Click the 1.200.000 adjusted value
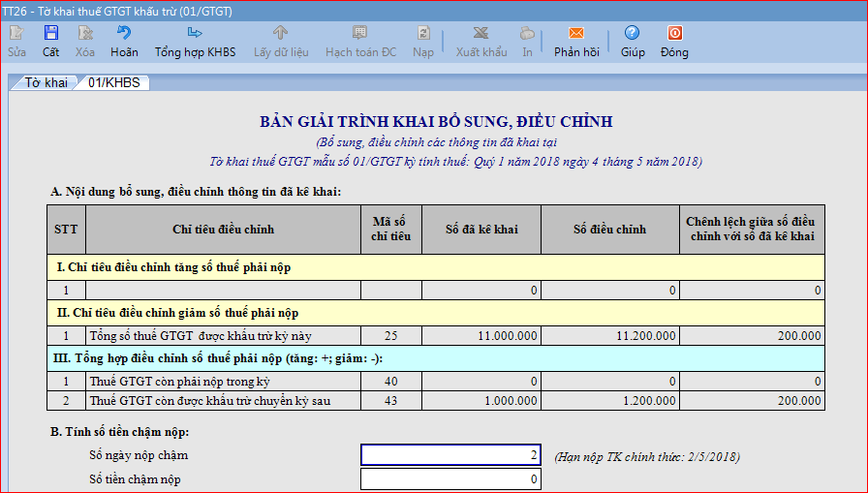868x493 pixels. (610, 401)
